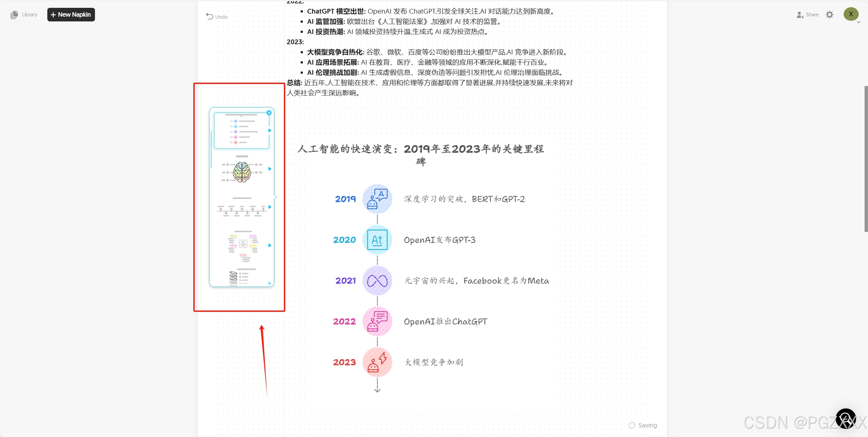
Task: Select the 2020 year label
Action: pyautogui.click(x=344, y=240)
